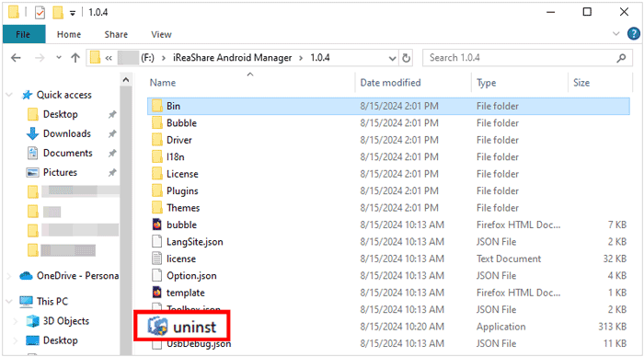Open the recent locations dropdown arrow
Viewport: 644px width, 357px height.
[x=59, y=58]
